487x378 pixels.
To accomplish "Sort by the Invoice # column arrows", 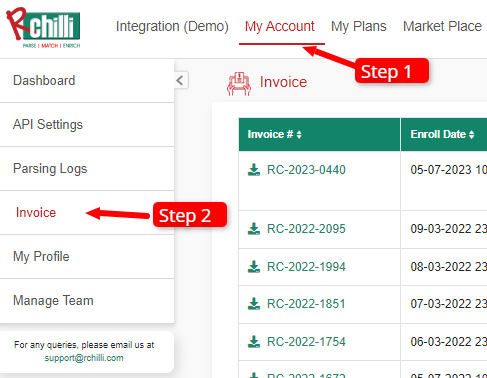I will [x=299, y=134].
